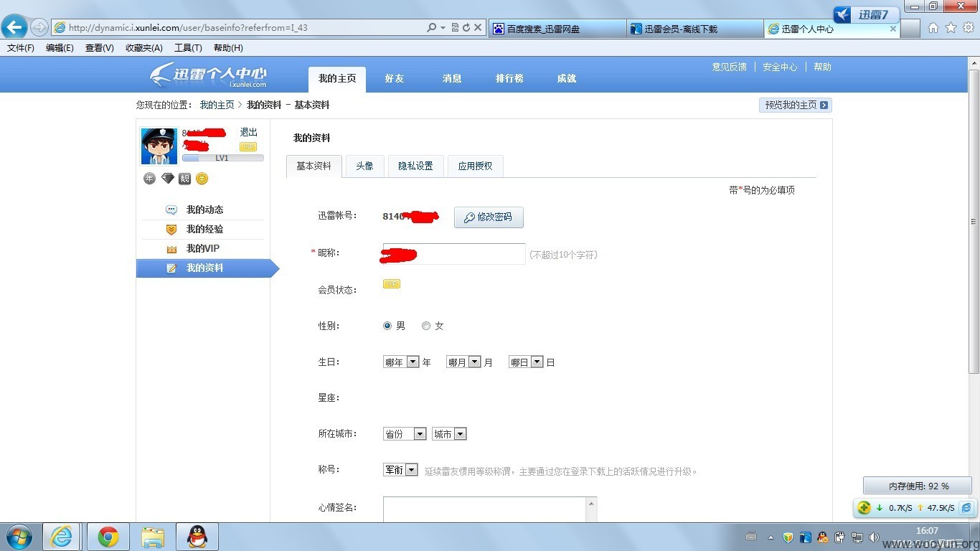Open the 军衔 title dropdown

click(400, 470)
